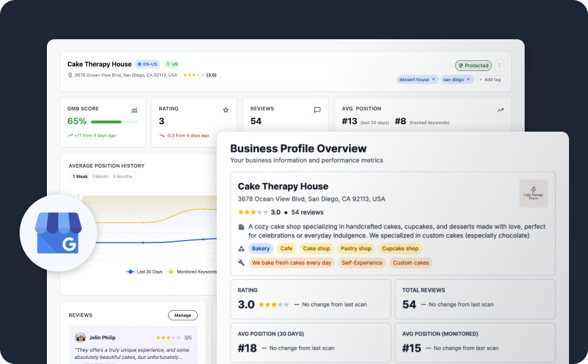This screenshot has width=588, height=364.
Task: Click the address pin icon in header
Action: [70, 75]
